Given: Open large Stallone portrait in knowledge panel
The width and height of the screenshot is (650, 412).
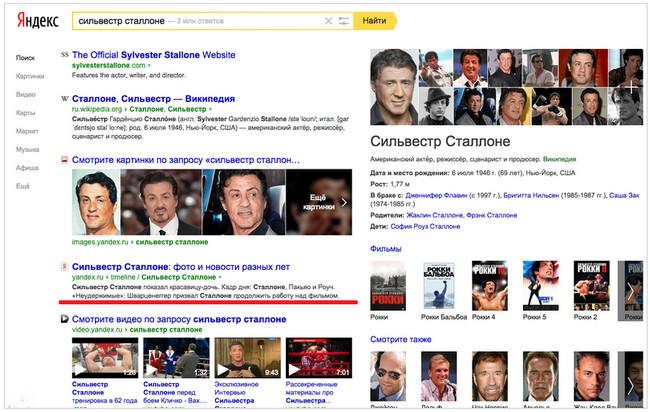Looking at the screenshot, I should click(x=394, y=87).
